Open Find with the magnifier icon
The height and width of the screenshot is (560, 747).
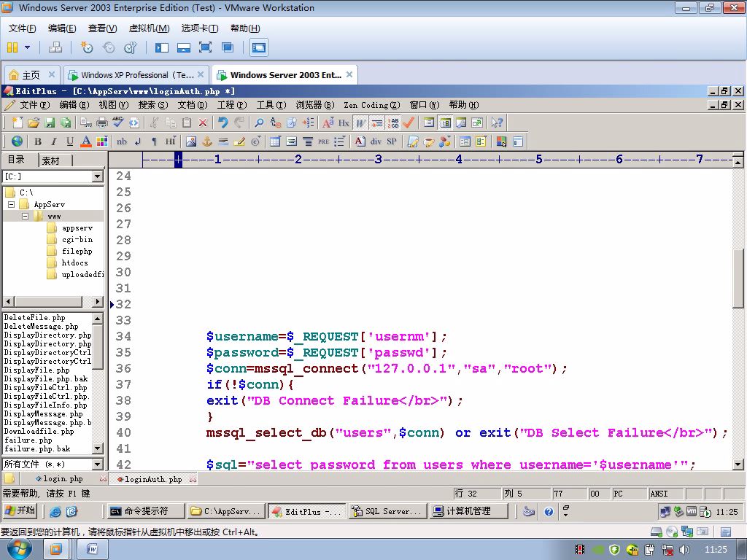tap(259, 122)
